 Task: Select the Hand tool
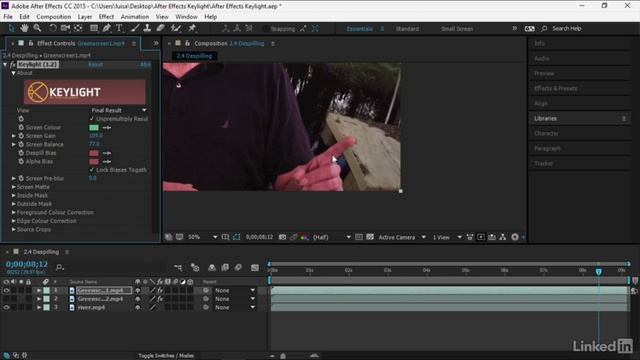[24, 28]
